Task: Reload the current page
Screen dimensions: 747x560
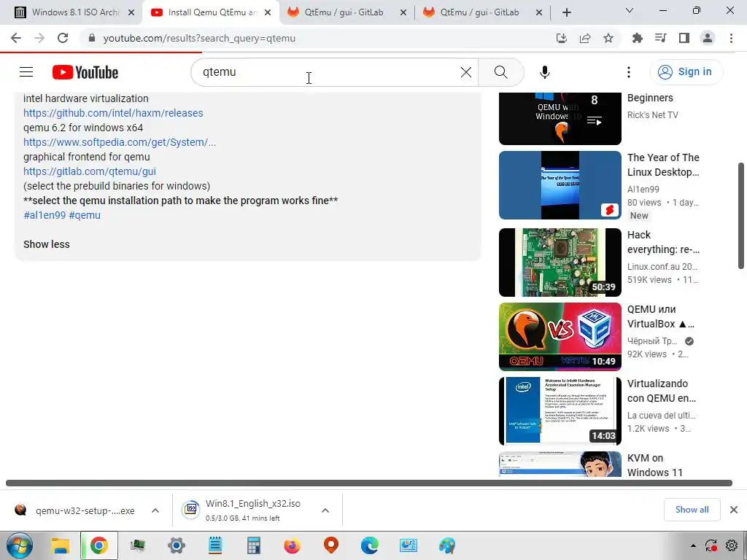Action: (63, 38)
